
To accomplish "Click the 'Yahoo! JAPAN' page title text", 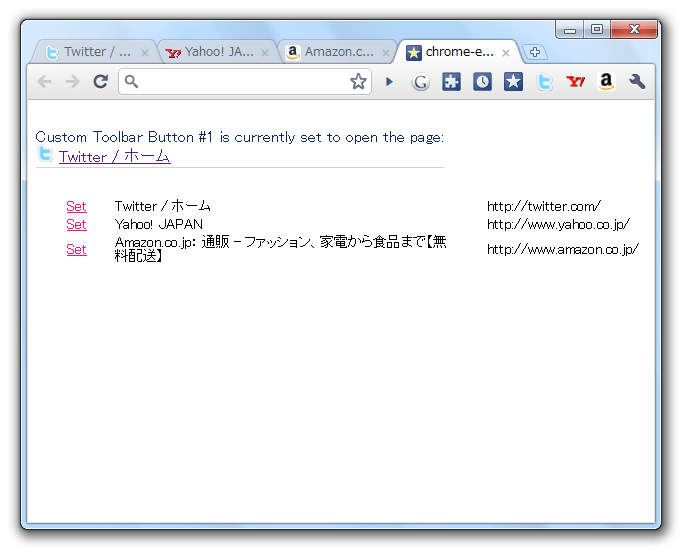I will (158, 224).
